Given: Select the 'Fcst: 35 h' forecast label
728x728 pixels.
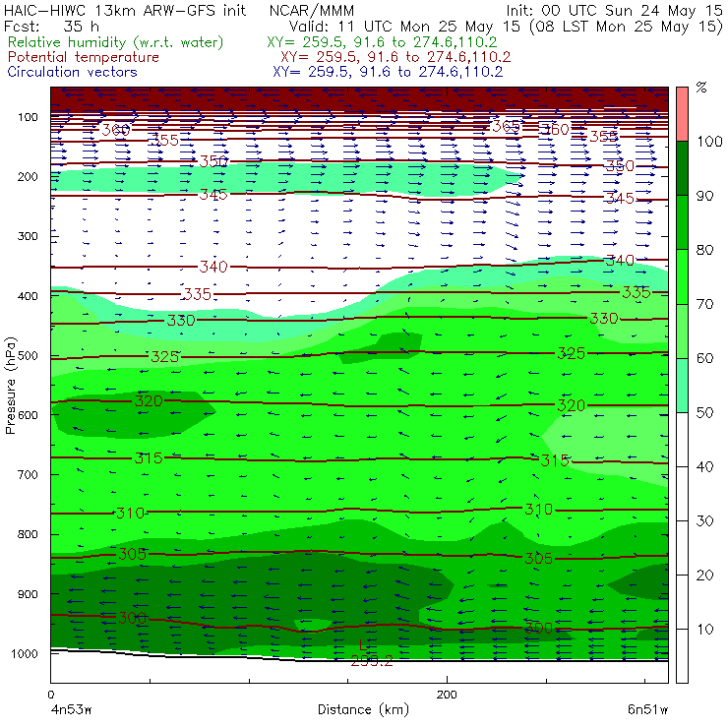Looking at the screenshot, I should click(x=51, y=26).
